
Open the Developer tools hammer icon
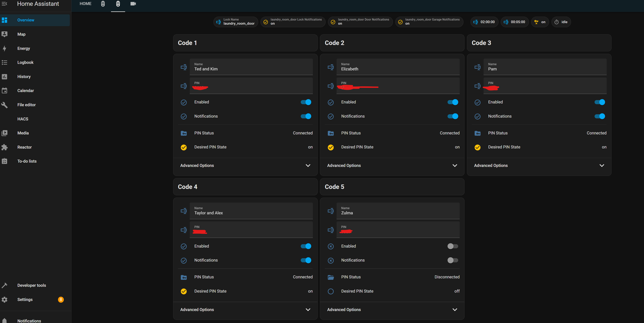tap(4, 285)
